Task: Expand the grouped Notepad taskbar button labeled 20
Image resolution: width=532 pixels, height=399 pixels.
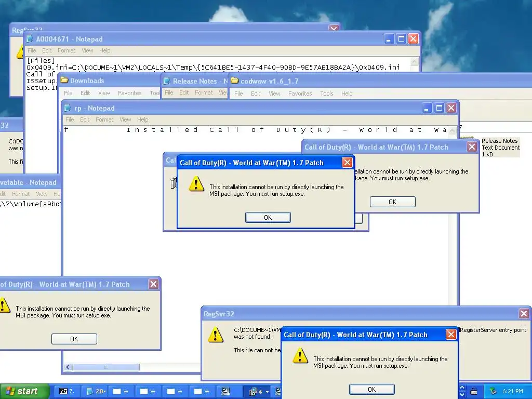Action: (x=96, y=392)
